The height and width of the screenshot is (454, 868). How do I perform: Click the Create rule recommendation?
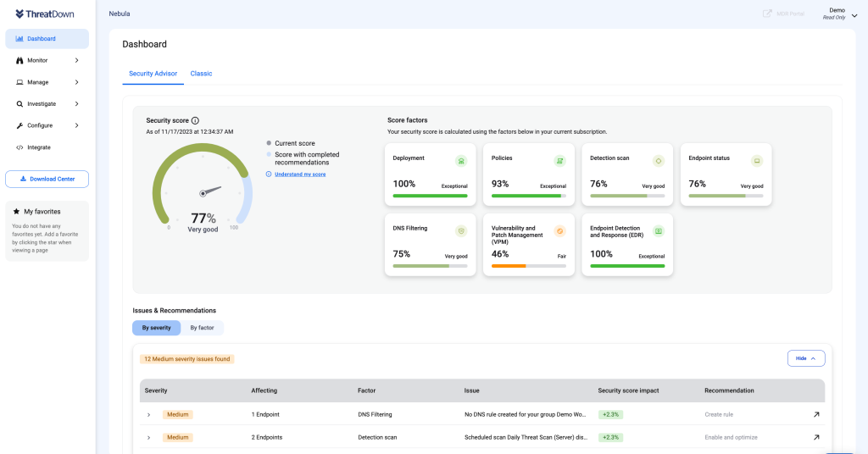pos(719,414)
